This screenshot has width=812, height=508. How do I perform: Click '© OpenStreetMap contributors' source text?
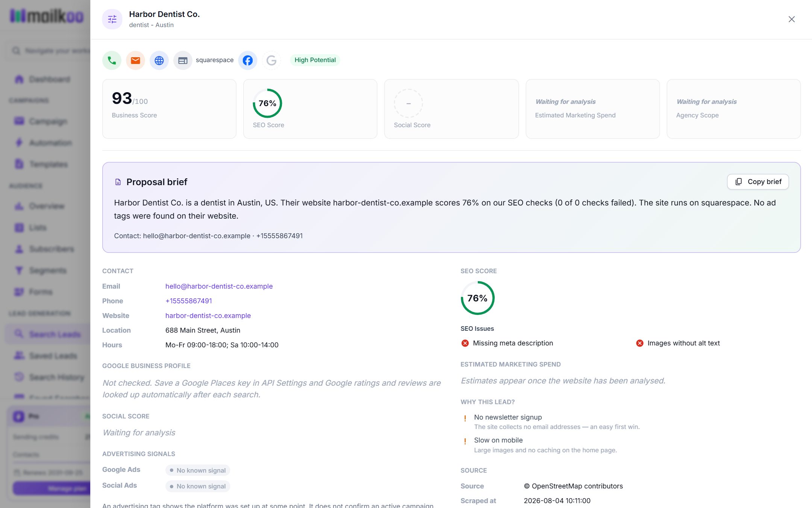click(573, 486)
